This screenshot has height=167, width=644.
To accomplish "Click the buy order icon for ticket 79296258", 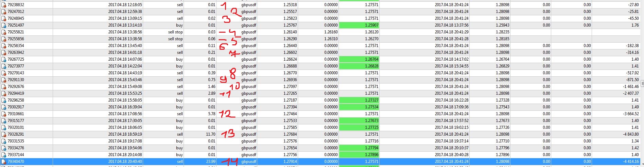I will tap(4, 100).
